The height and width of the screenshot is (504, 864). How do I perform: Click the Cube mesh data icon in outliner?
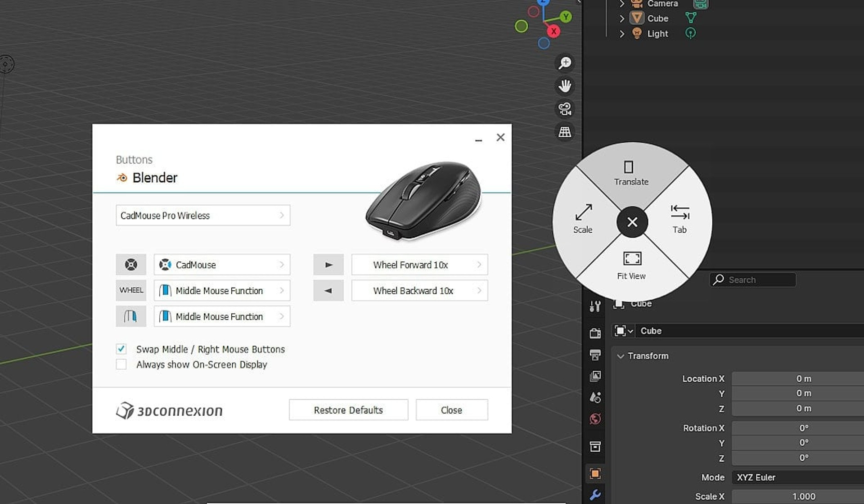point(691,18)
